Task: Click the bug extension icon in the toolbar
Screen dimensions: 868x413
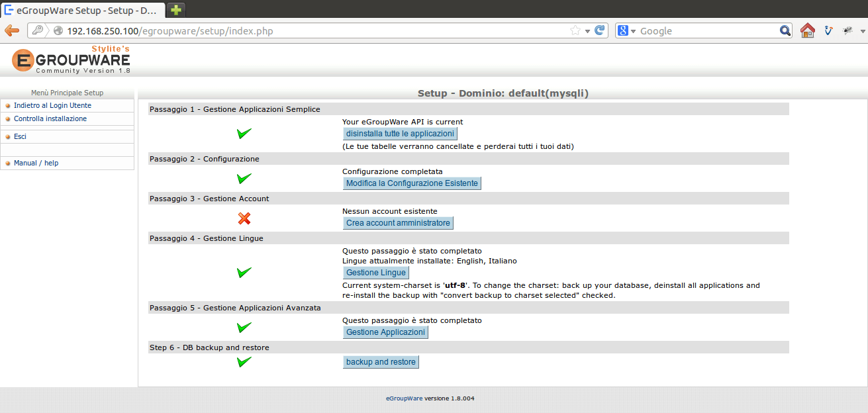Action: (847, 30)
